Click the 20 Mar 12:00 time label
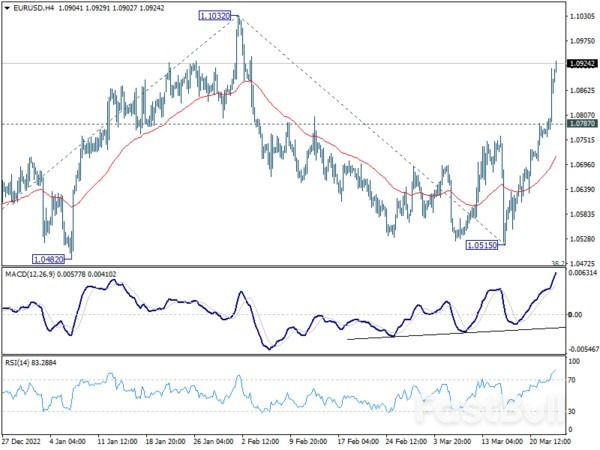Image resolution: width=600 pixels, height=450 pixels. click(550, 441)
